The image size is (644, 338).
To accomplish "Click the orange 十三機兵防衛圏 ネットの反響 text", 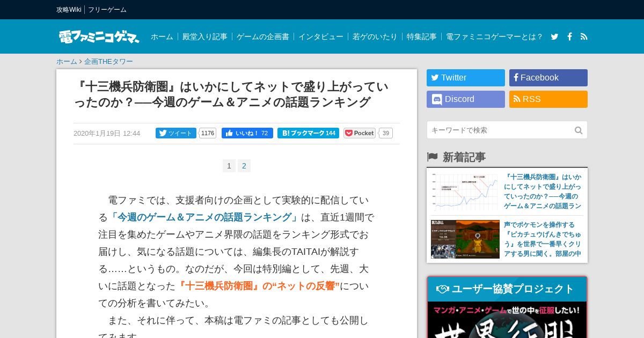I will tap(258, 286).
